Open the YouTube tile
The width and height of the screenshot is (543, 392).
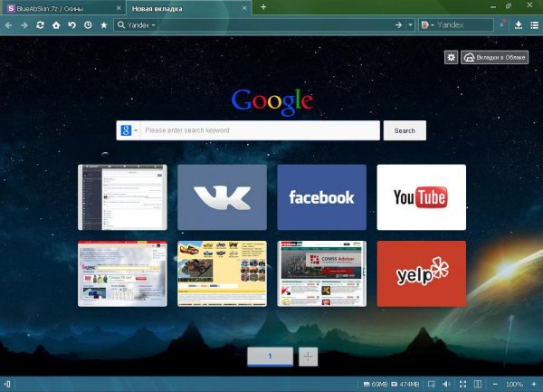coord(422,197)
